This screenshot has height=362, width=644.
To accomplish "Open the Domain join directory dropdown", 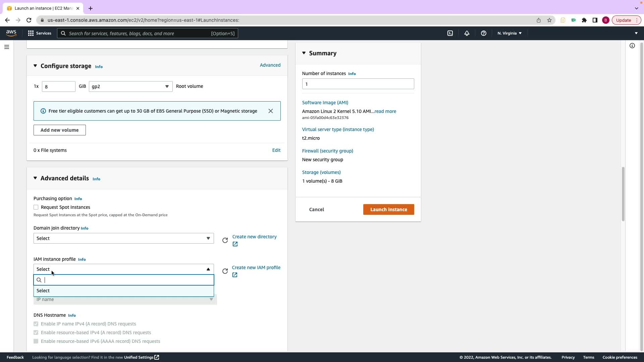I will 123,238.
